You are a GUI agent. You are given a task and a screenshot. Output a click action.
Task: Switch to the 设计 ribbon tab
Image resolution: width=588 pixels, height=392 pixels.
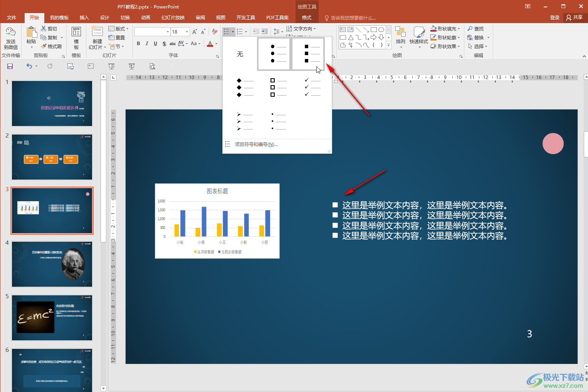pos(104,18)
